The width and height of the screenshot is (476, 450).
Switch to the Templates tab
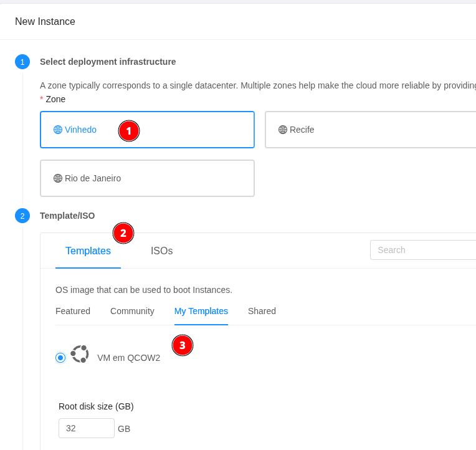tap(88, 251)
